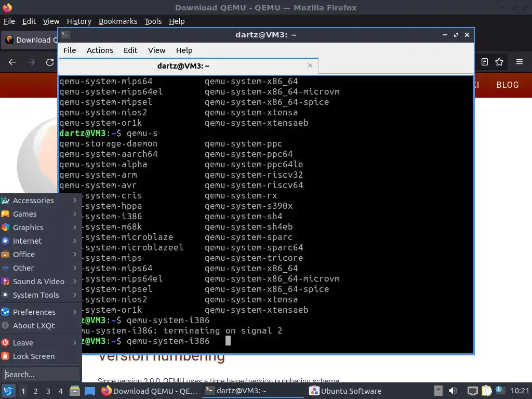
Task: Select Lock Screen in start menu
Action: tap(39, 356)
